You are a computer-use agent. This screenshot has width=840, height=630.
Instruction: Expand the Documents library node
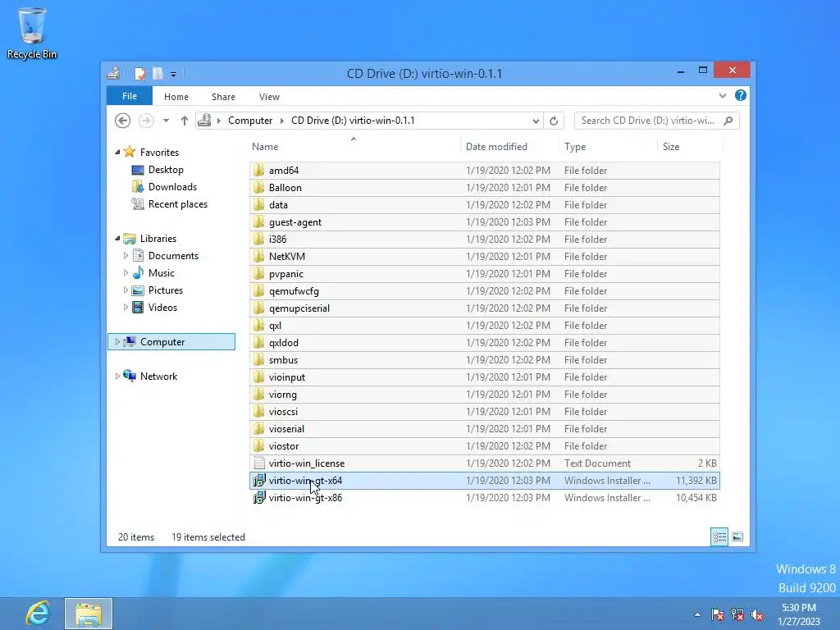pos(126,256)
